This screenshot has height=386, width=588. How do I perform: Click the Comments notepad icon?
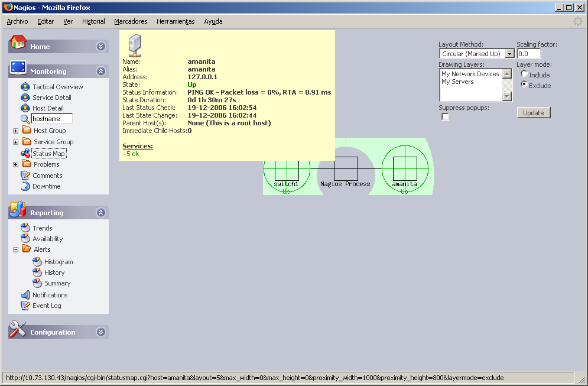click(x=25, y=175)
